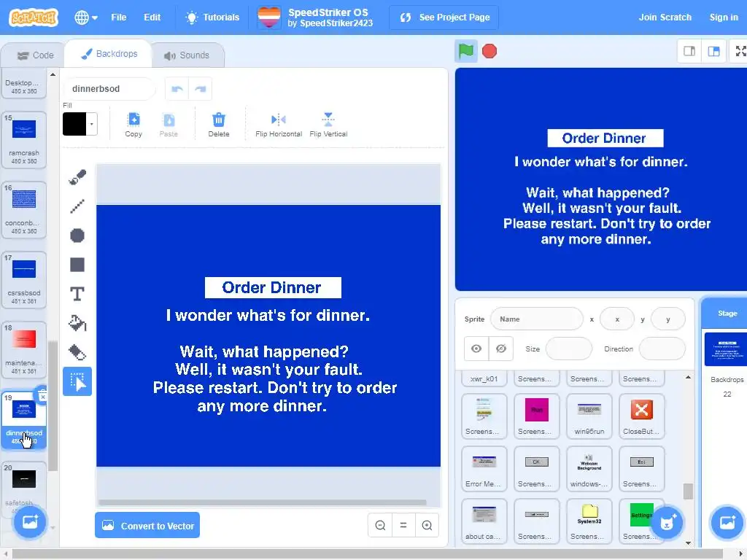Viewport: 747px width, 560px height.
Task: Delete the dinnerbsod backdrop
Action: pos(42,396)
